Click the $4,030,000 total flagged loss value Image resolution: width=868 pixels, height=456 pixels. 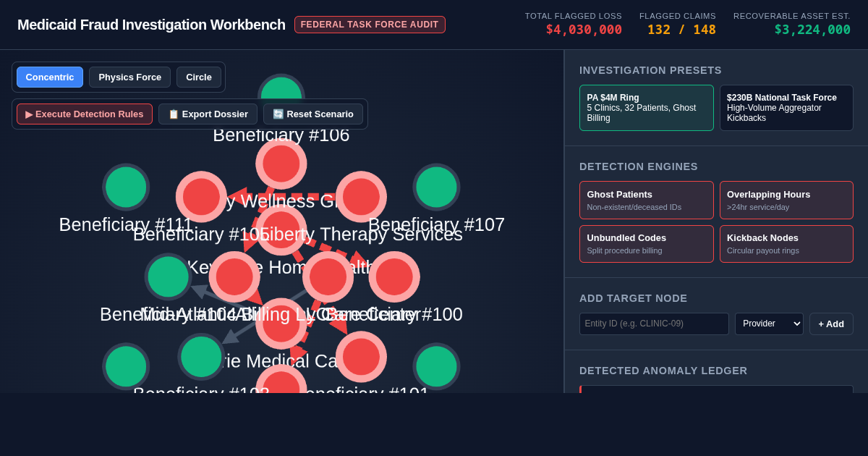[584, 30]
